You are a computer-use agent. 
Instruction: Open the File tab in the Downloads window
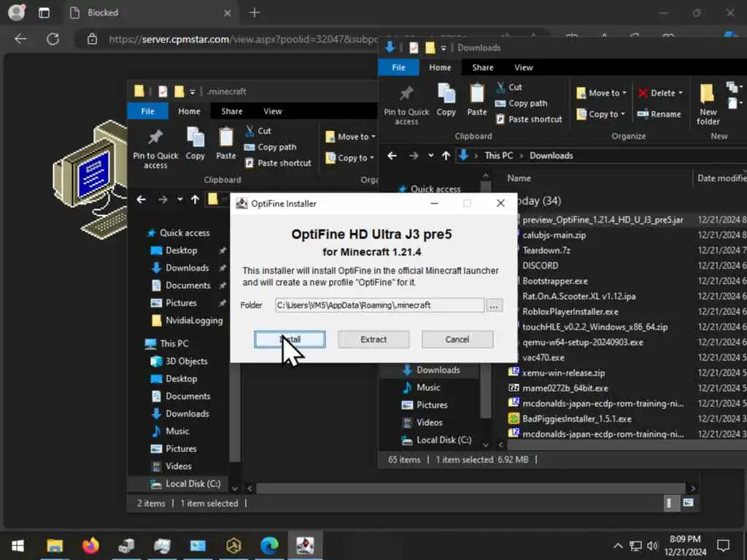point(398,68)
